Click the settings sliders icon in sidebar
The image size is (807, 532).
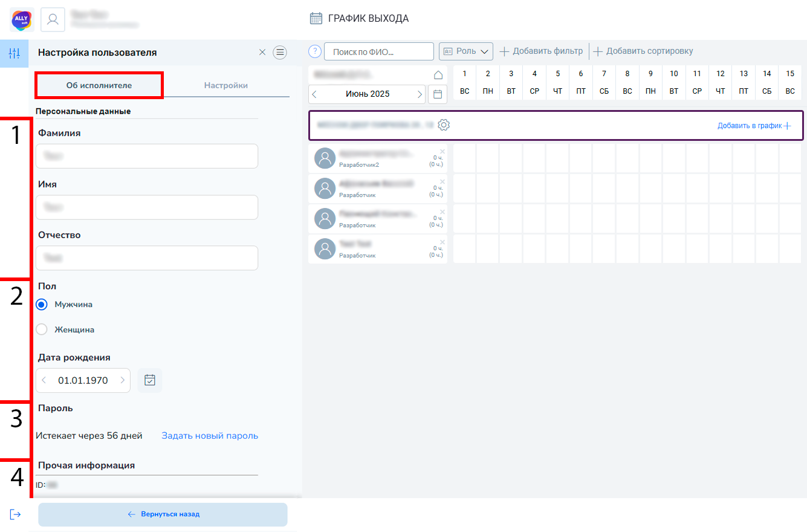15,53
